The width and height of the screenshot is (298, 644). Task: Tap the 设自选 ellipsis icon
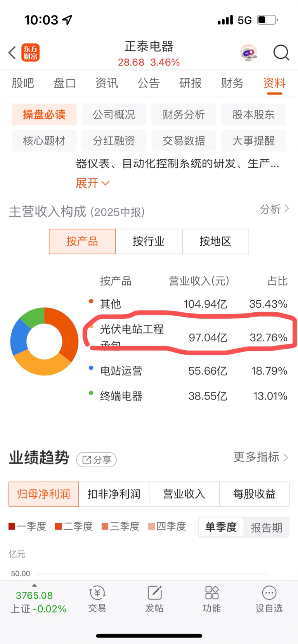pyautogui.click(x=269, y=593)
